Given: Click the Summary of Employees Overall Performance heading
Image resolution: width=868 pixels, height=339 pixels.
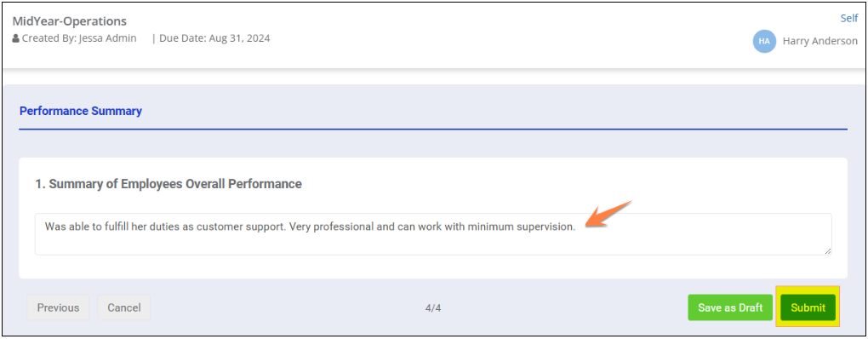Looking at the screenshot, I should pos(168,184).
